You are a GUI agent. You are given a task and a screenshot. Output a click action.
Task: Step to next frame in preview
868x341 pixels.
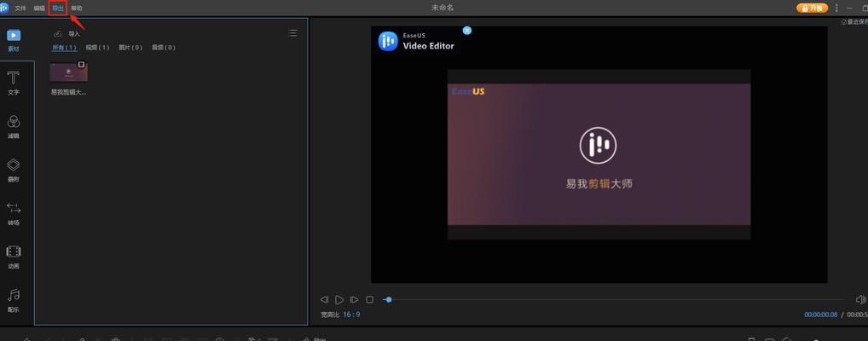click(355, 299)
